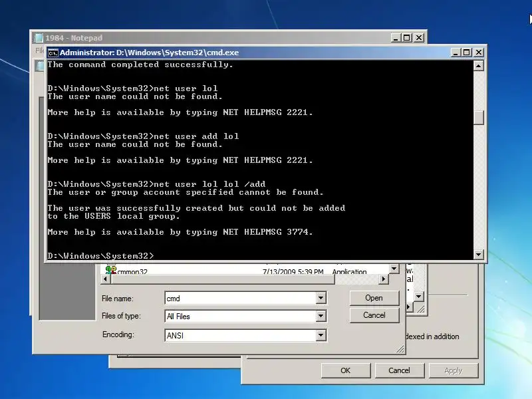Click the ANSI encoding combo box
The width and height of the screenshot is (532, 399).
click(x=245, y=335)
